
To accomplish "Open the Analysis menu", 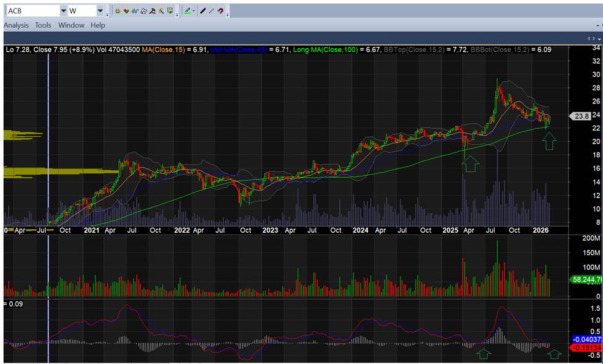I will tap(16, 25).
